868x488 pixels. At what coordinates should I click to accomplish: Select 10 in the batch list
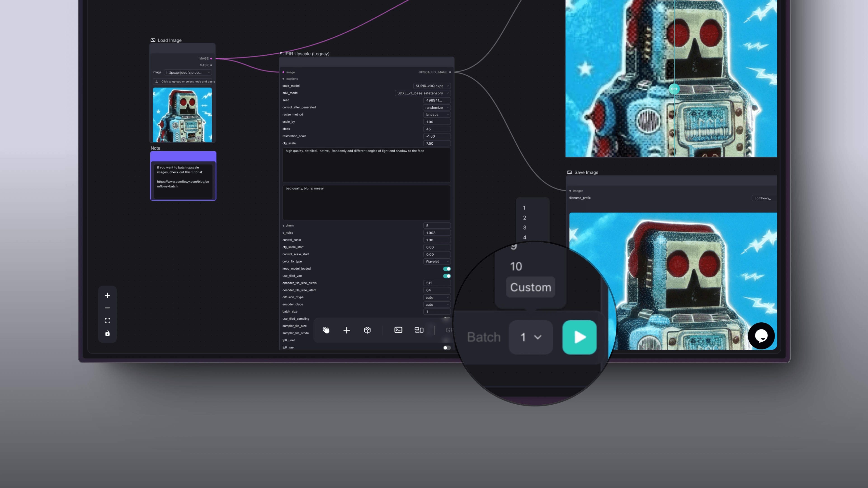[516, 266]
